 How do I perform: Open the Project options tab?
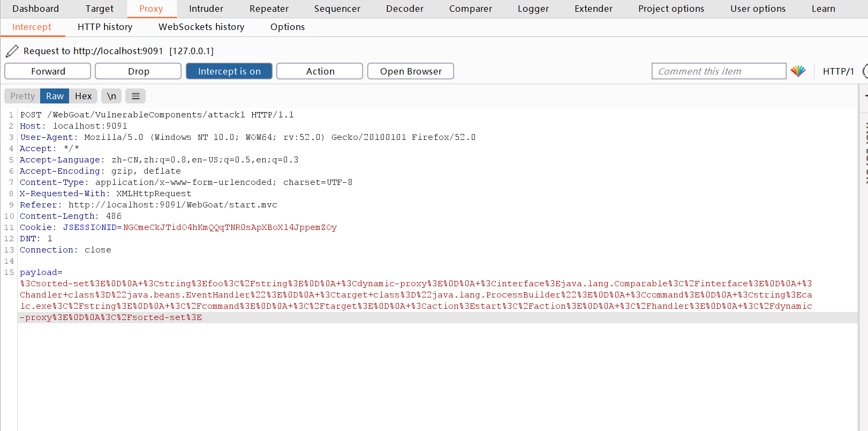pyautogui.click(x=671, y=9)
